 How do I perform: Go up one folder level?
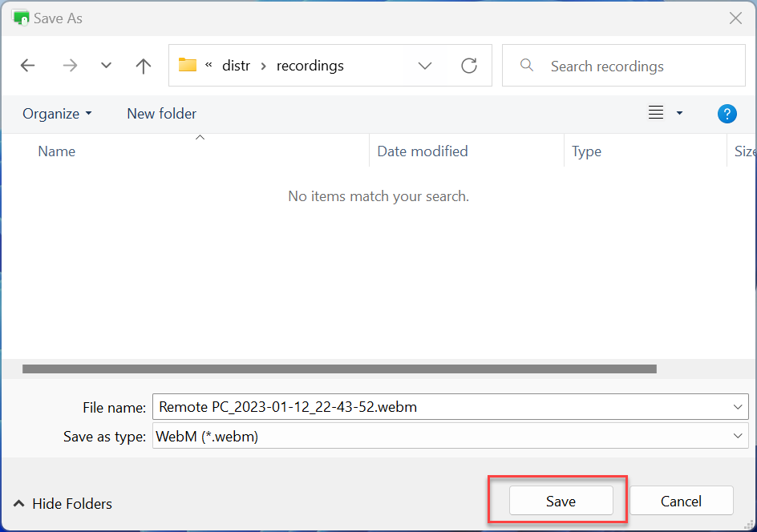pyautogui.click(x=144, y=66)
